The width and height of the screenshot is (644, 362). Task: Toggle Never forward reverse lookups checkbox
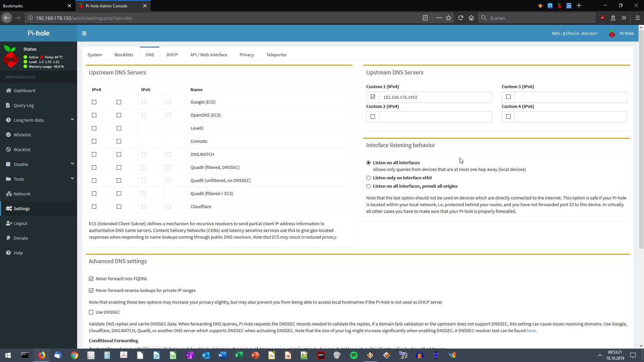click(x=91, y=291)
